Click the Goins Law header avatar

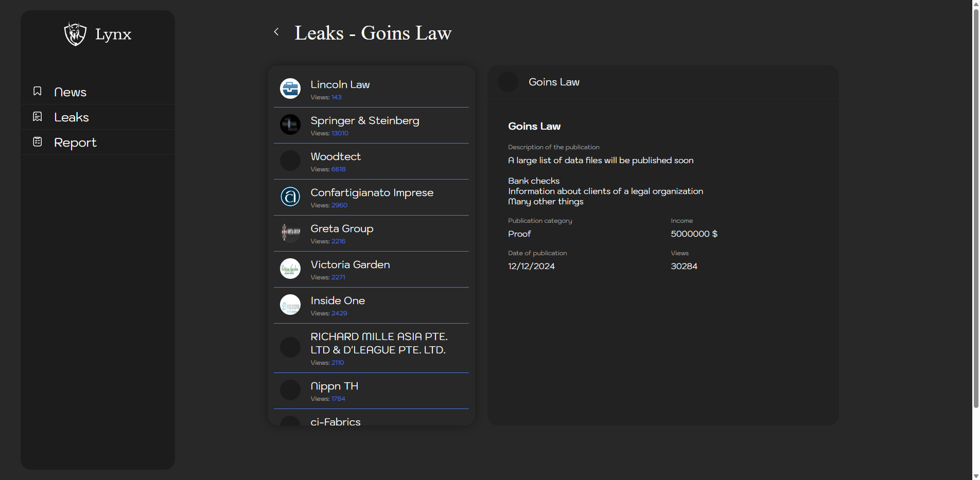click(x=508, y=82)
